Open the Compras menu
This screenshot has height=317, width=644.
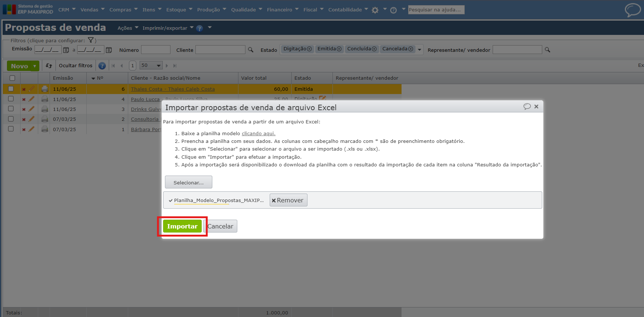[123, 10]
